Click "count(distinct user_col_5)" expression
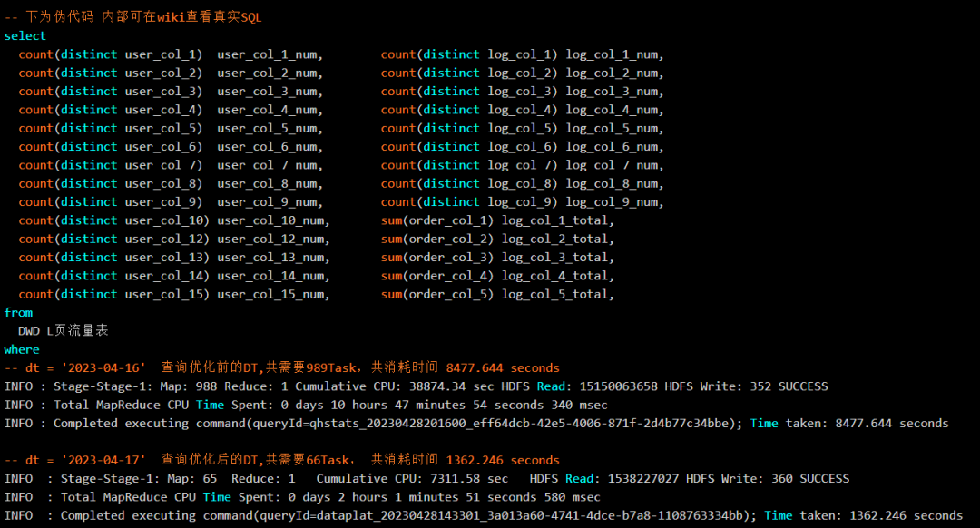980x528 pixels. pyautogui.click(x=111, y=128)
